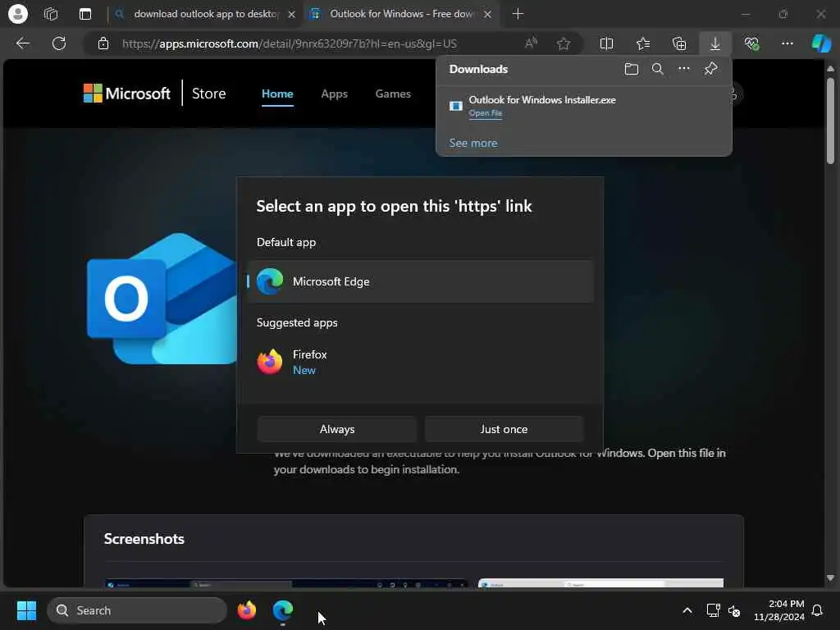Close the Outlook for Windows tab
Screen dimensions: 840x630
pos(487,15)
